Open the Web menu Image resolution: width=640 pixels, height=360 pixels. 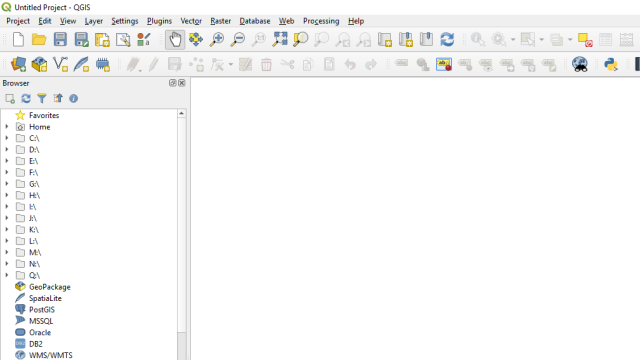pos(287,21)
